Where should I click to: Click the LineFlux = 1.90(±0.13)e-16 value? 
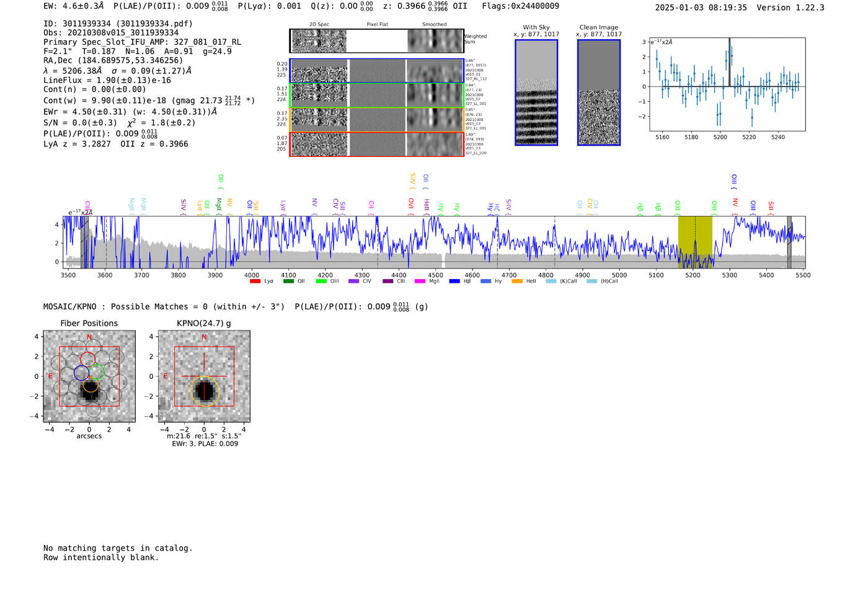107,81
